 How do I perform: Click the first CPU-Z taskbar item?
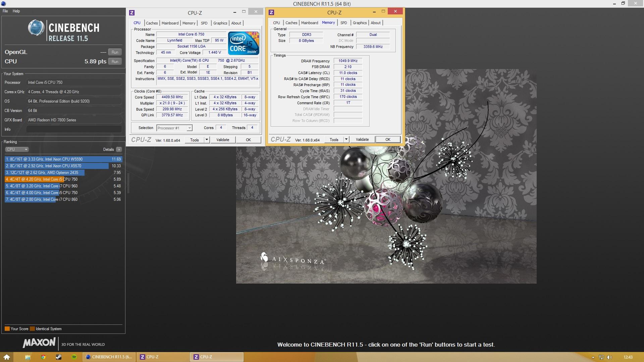click(x=163, y=357)
